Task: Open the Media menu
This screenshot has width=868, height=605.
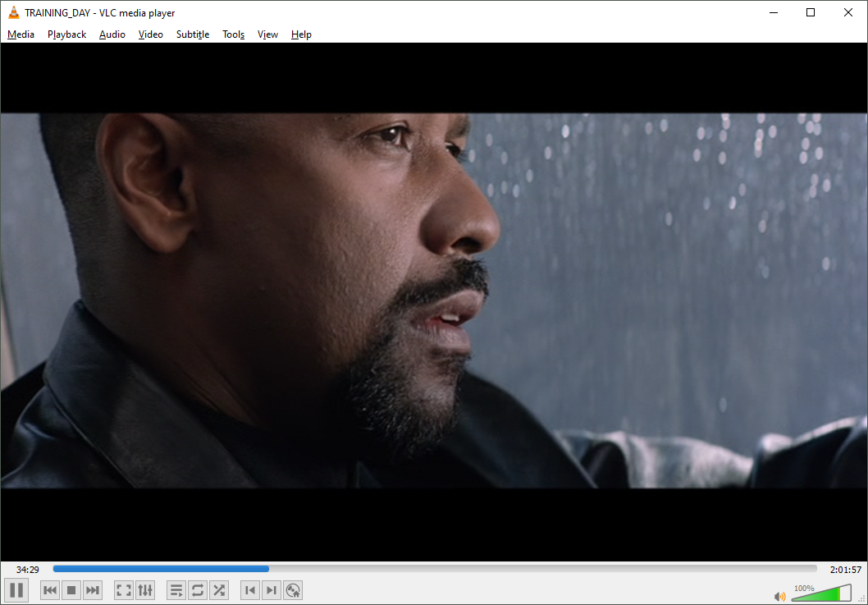Action: click(21, 34)
